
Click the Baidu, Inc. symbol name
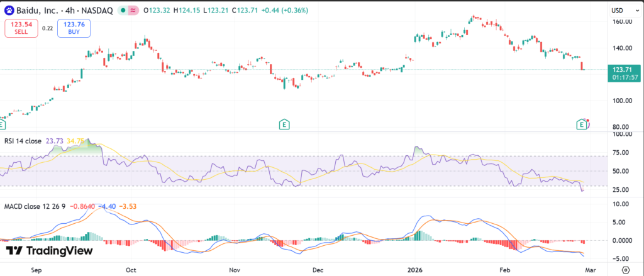point(38,11)
